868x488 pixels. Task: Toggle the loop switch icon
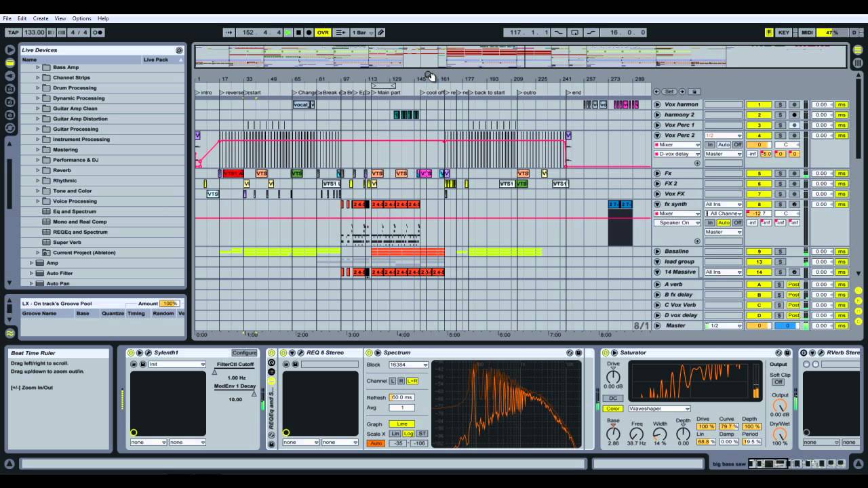(x=575, y=33)
